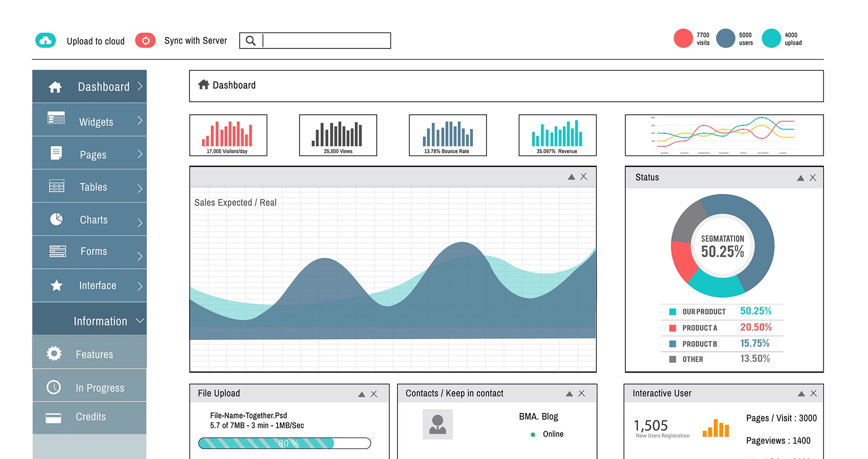
Task: Click the credit card icon beside Credits
Action: [x=53, y=418]
